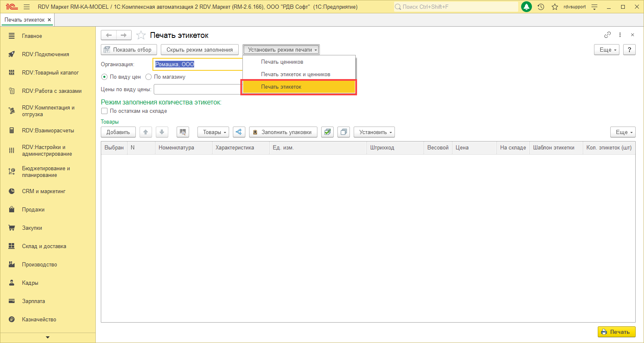This screenshot has width=644, height=343.
Task: Collapse the Установить режим печати dropdown
Action: click(281, 50)
